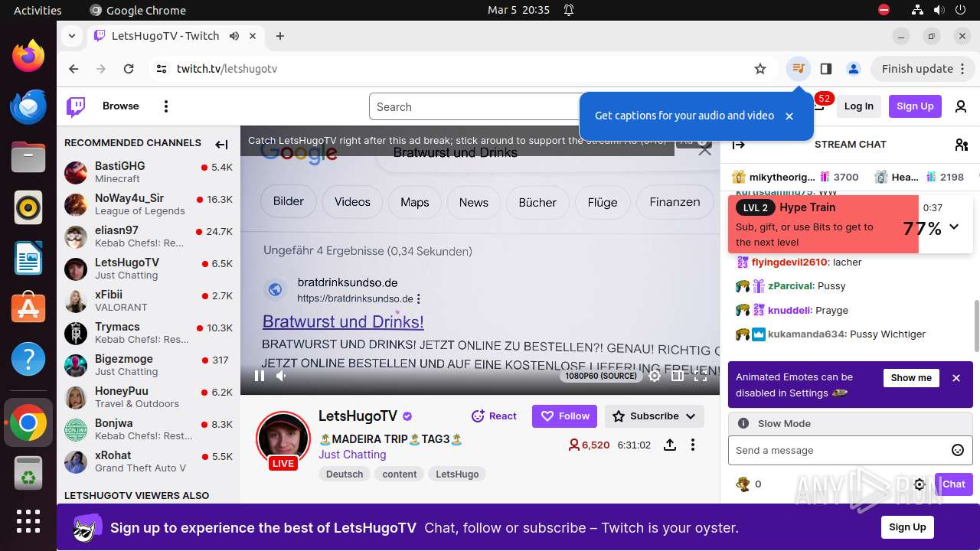Open Bigezmoge recommended channel
The image size is (980, 551).
(149, 365)
